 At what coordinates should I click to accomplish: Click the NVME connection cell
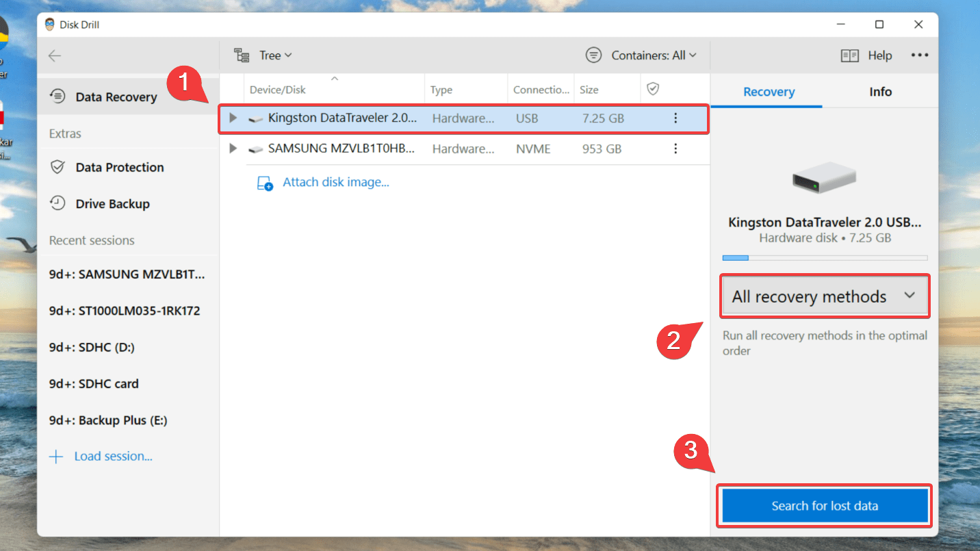pyautogui.click(x=533, y=149)
